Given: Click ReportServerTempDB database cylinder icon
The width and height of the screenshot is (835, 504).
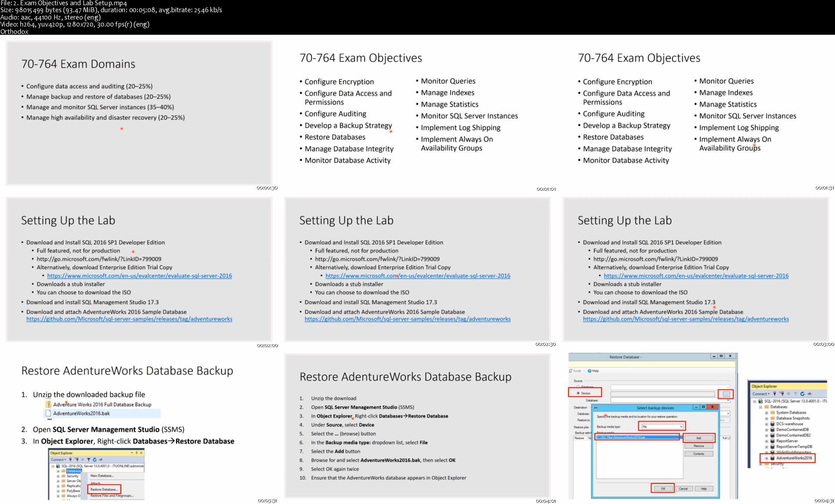Looking at the screenshot, I should coord(772,446).
